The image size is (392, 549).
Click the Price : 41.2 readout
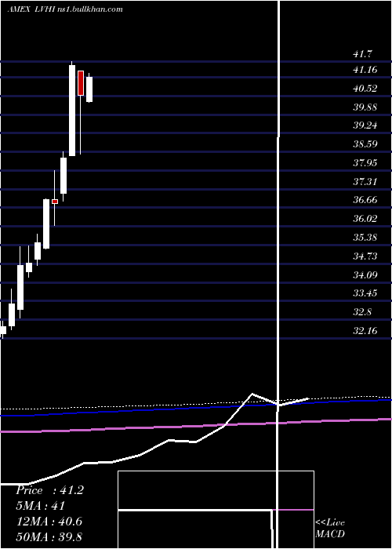point(49,490)
